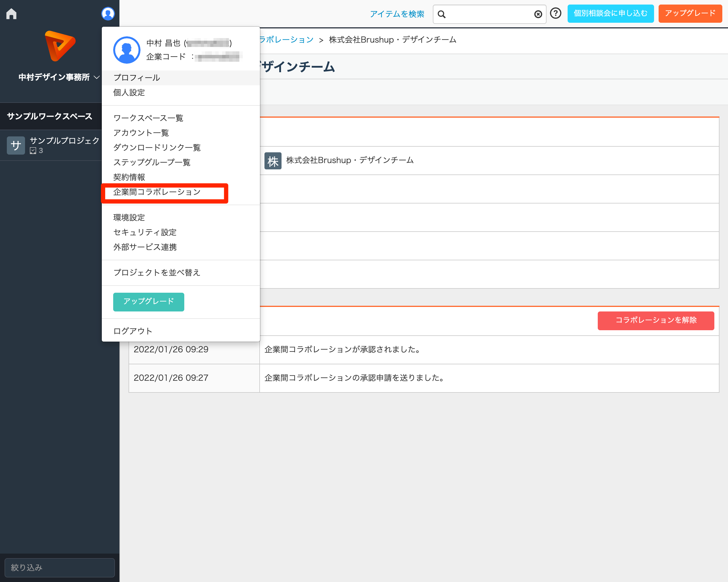This screenshot has width=728, height=582.
Task: Select 企業間コラボレーション menu item
Action: point(157,192)
